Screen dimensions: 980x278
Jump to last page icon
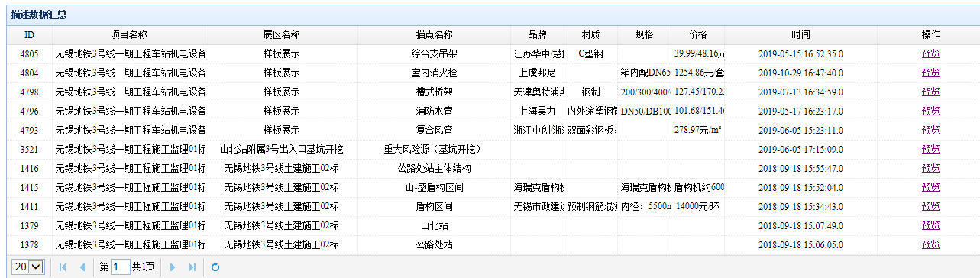192,267
